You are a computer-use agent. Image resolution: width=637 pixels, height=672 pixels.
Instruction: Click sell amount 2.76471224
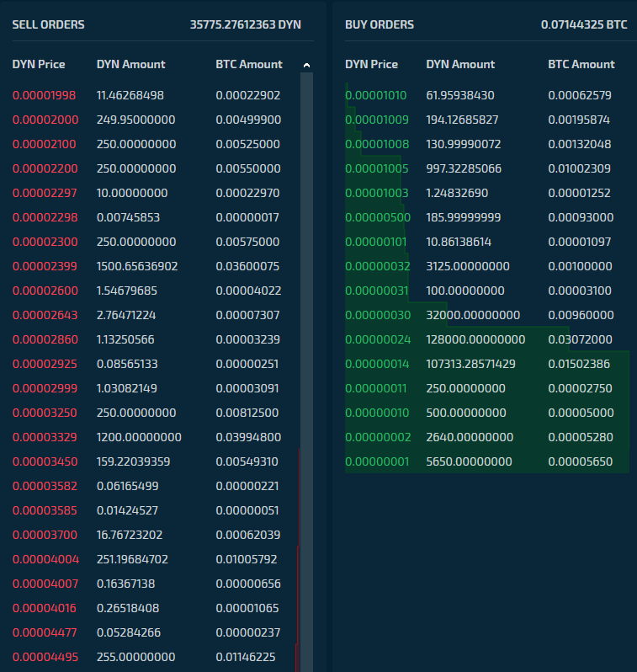click(x=126, y=315)
